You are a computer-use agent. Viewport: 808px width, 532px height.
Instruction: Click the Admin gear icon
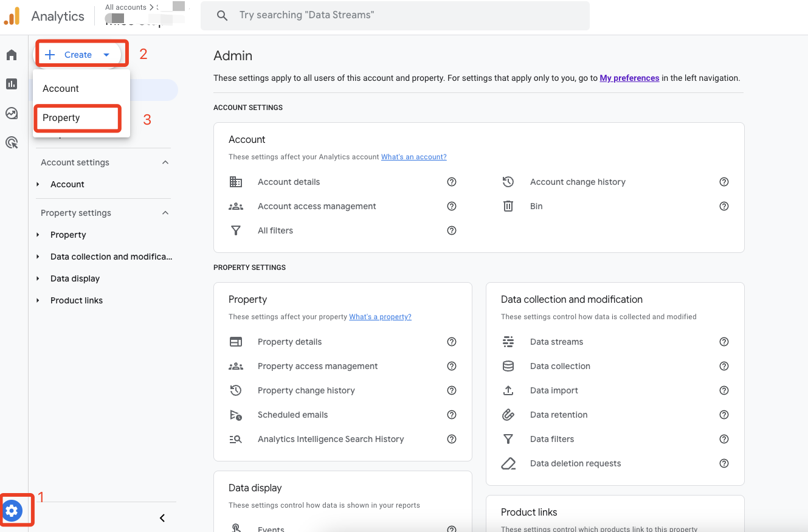point(12,510)
